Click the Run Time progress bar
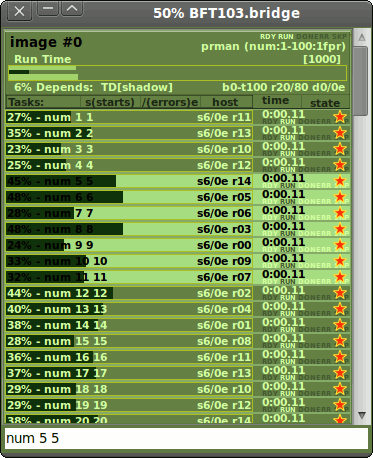Image resolution: width=373 pixels, height=458 pixels. tap(177, 73)
